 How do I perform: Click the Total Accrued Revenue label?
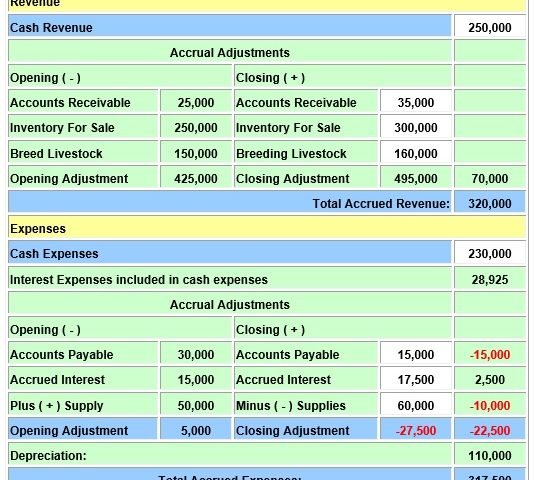[381, 203]
